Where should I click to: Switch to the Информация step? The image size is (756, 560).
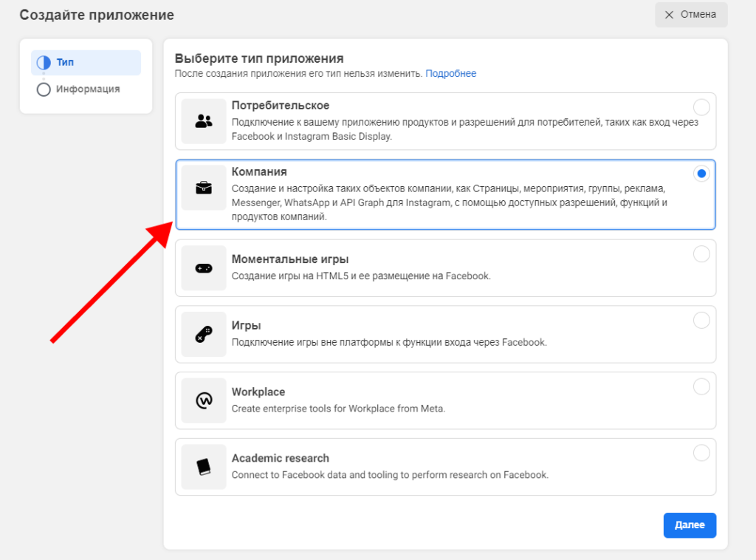(x=87, y=89)
